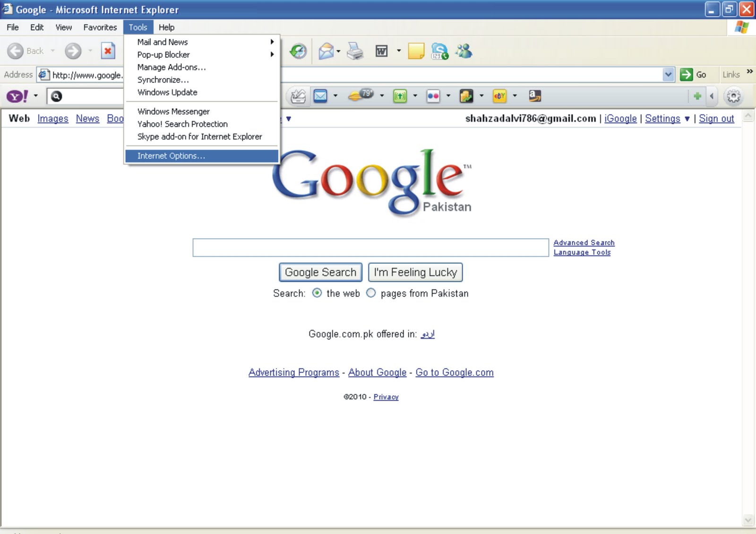Open the Mail envelope toolbar icon
The width and height of the screenshot is (756, 534).
point(326,51)
